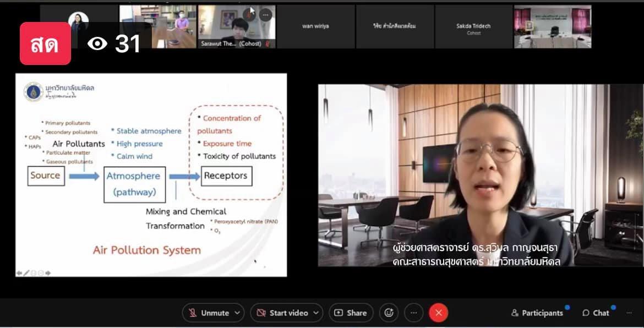Select the Sakda Tridech participant tile

click(x=473, y=26)
